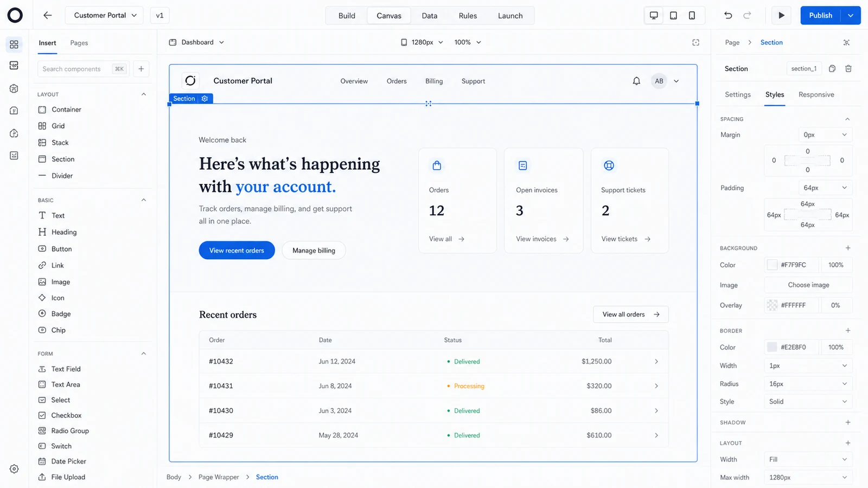The height and width of the screenshot is (488, 868).
Task: Open the Margin value dropdown
Action: pos(825,134)
